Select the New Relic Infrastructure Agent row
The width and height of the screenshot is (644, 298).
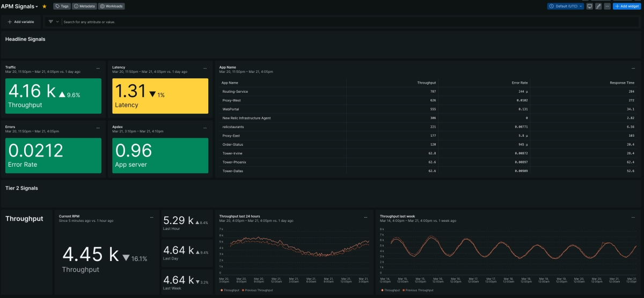click(x=428, y=118)
